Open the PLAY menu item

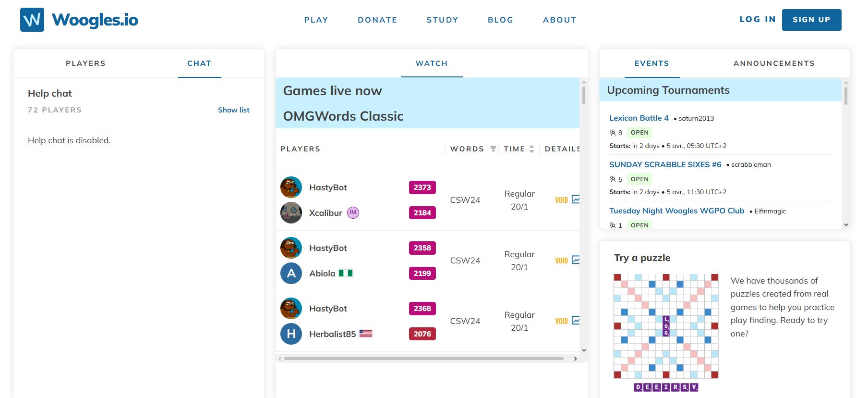coord(316,20)
